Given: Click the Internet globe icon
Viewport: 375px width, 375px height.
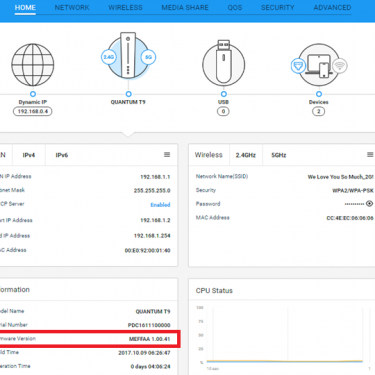Looking at the screenshot, I should coord(33,65).
